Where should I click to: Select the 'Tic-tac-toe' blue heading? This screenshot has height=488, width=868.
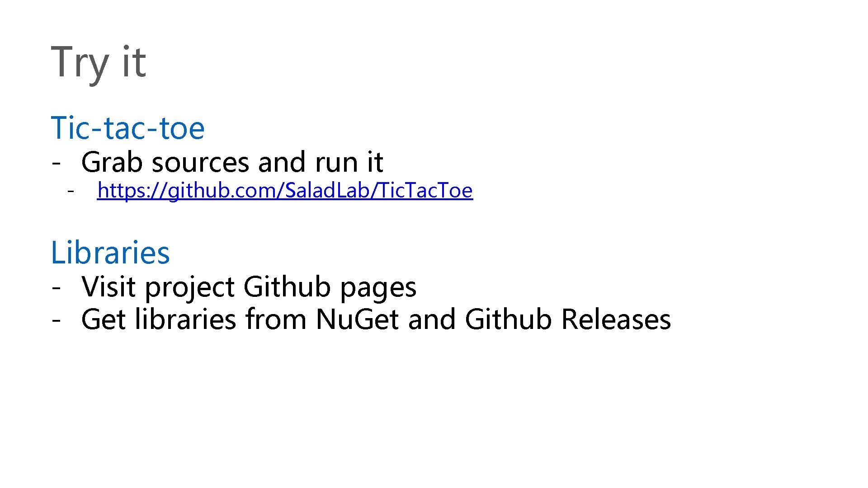pos(127,128)
